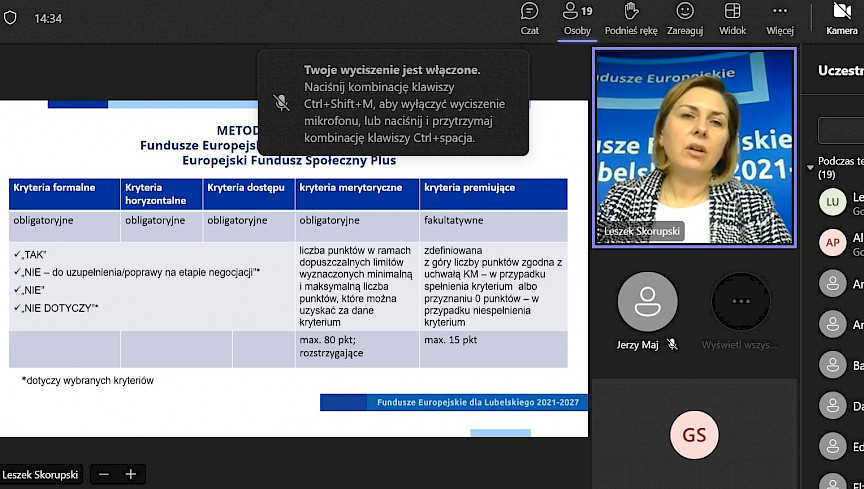Click the kryteria merytoryczne header cell
The height and width of the screenshot is (489, 864).
357,194
